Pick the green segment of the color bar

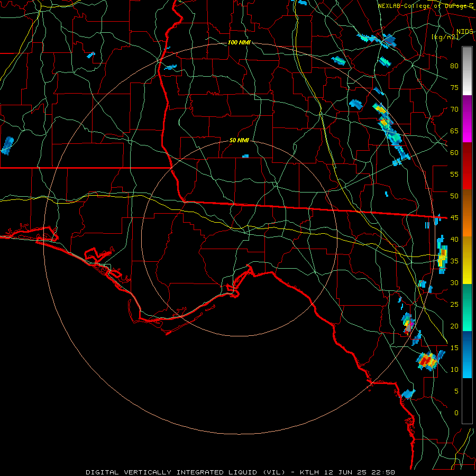tap(467, 307)
